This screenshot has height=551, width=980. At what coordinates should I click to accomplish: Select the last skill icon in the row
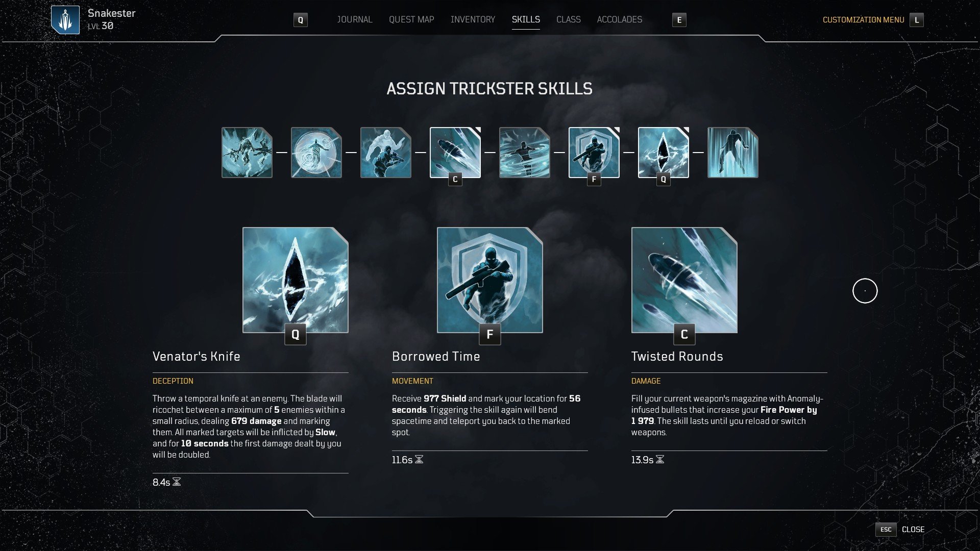(x=733, y=153)
